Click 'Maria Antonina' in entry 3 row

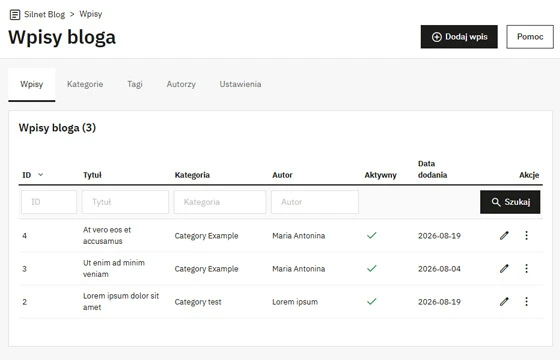click(x=299, y=269)
